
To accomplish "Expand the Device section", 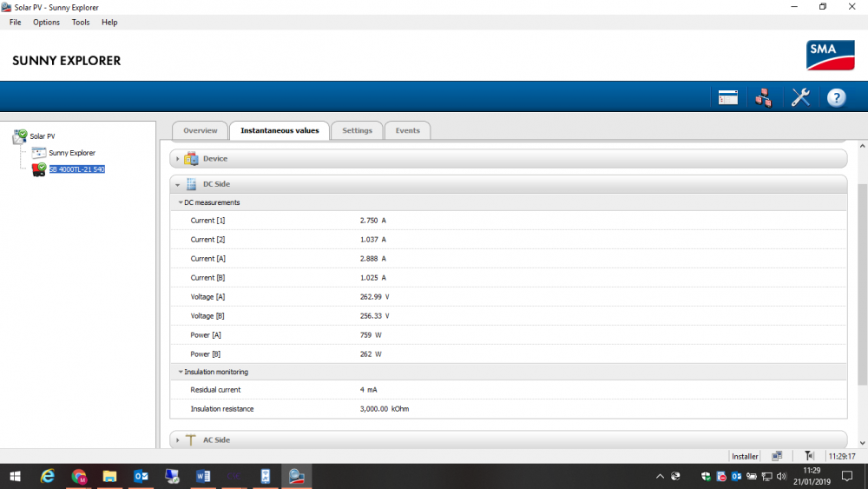I will pos(178,159).
